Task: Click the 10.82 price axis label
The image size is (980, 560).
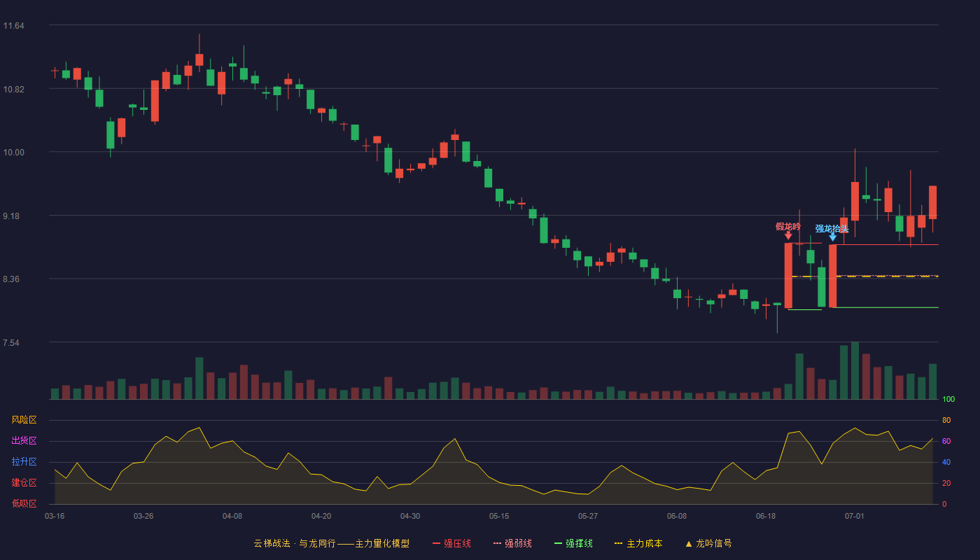Action: coord(14,90)
